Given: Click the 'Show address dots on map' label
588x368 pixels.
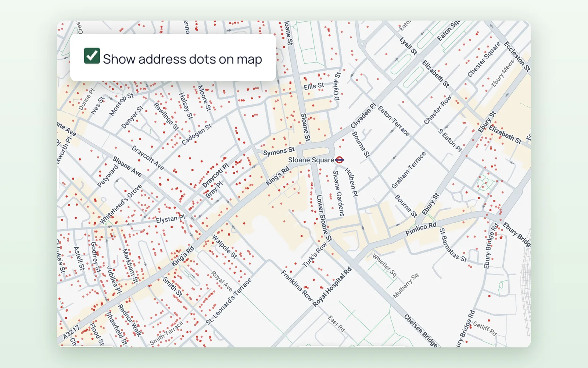Looking at the screenshot, I should [182, 59].
